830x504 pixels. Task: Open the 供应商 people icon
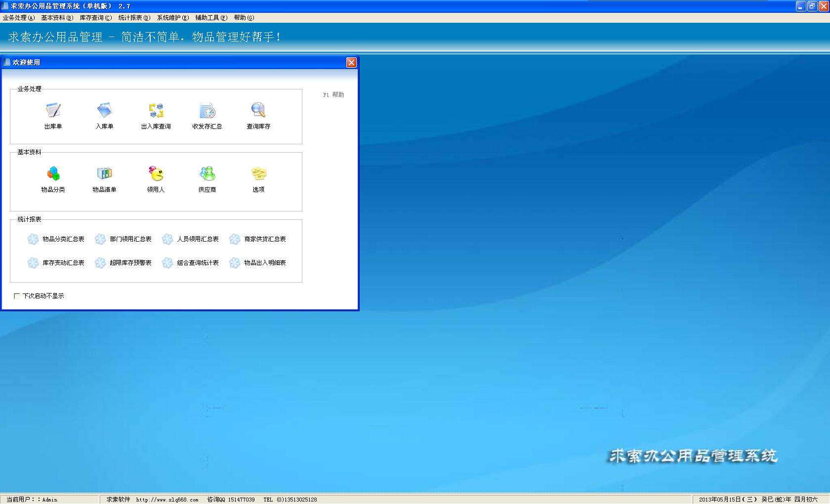(x=207, y=173)
